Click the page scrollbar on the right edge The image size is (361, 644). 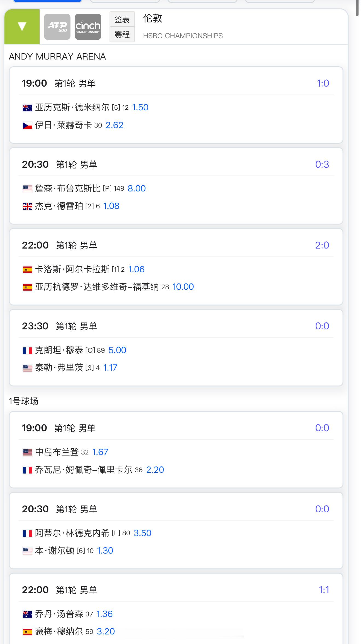point(358,8)
